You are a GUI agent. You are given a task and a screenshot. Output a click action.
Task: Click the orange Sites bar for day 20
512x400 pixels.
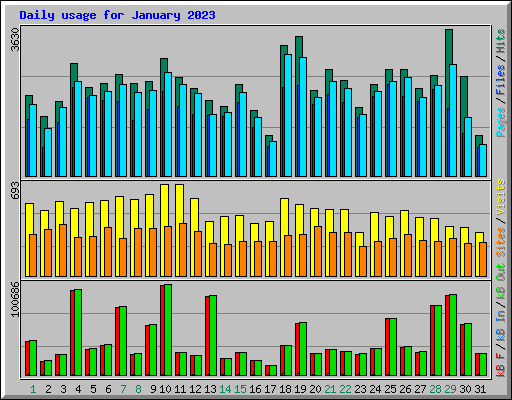pyautogui.click(x=318, y=251)
